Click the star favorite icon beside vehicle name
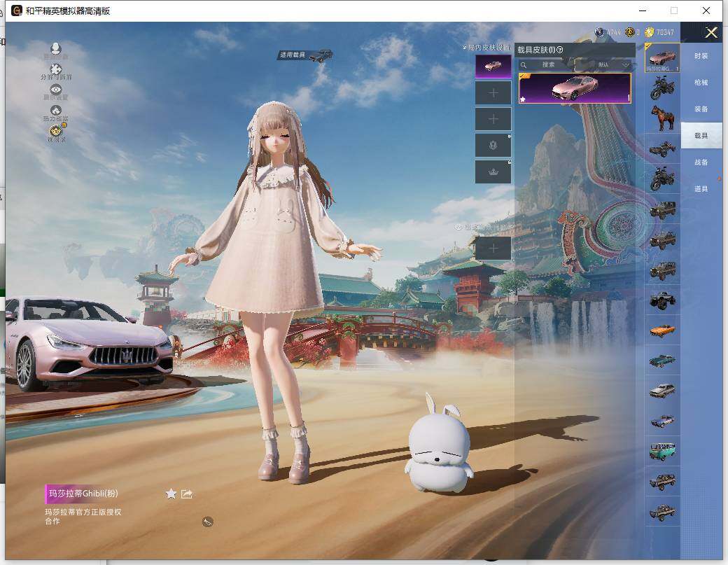728x565 pixels. coord(171,494)
